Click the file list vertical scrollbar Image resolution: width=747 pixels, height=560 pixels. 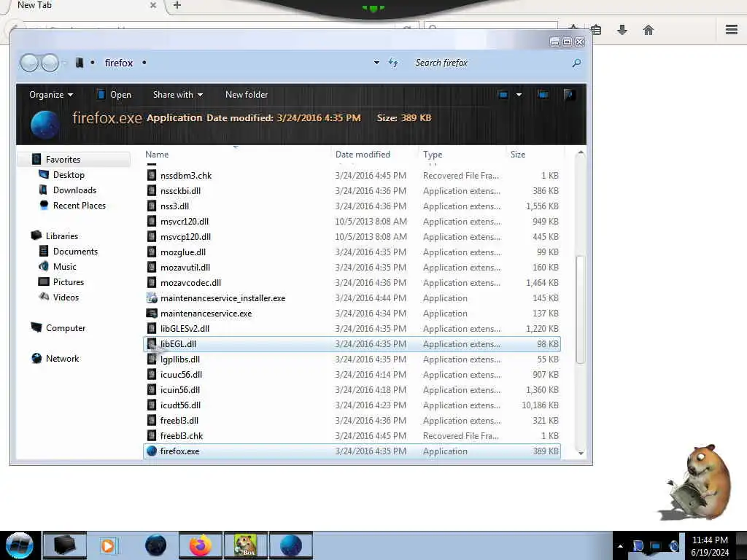click(x=580, y=309)
